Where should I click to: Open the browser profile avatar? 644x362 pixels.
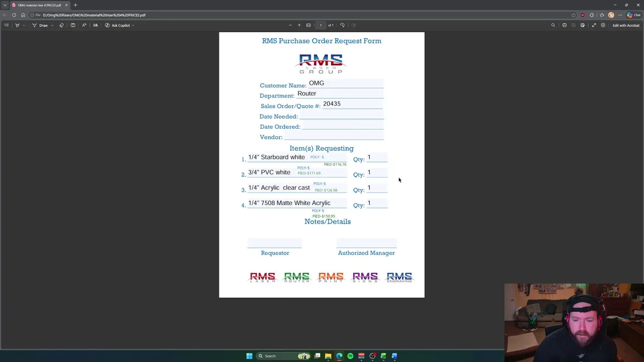tap(611, 15)
